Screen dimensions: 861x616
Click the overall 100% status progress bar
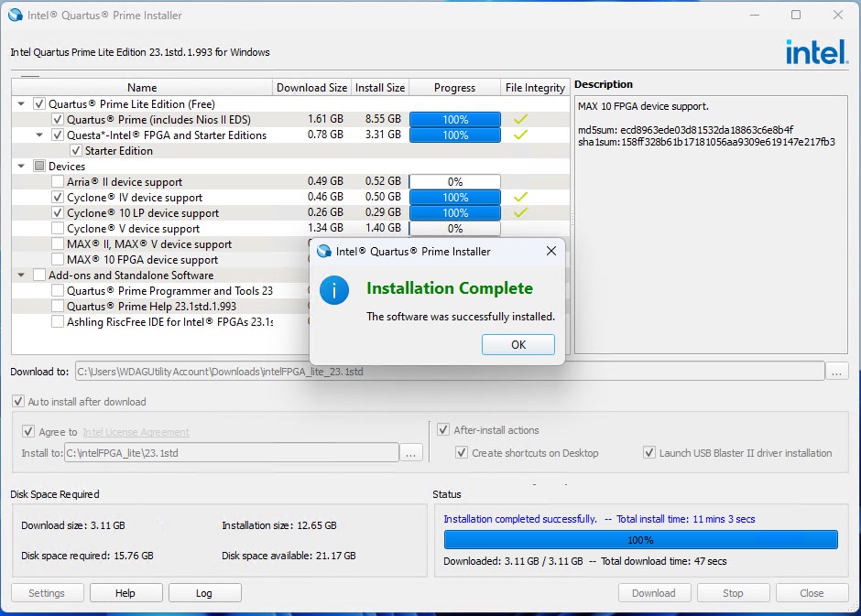tap(641, 540)
